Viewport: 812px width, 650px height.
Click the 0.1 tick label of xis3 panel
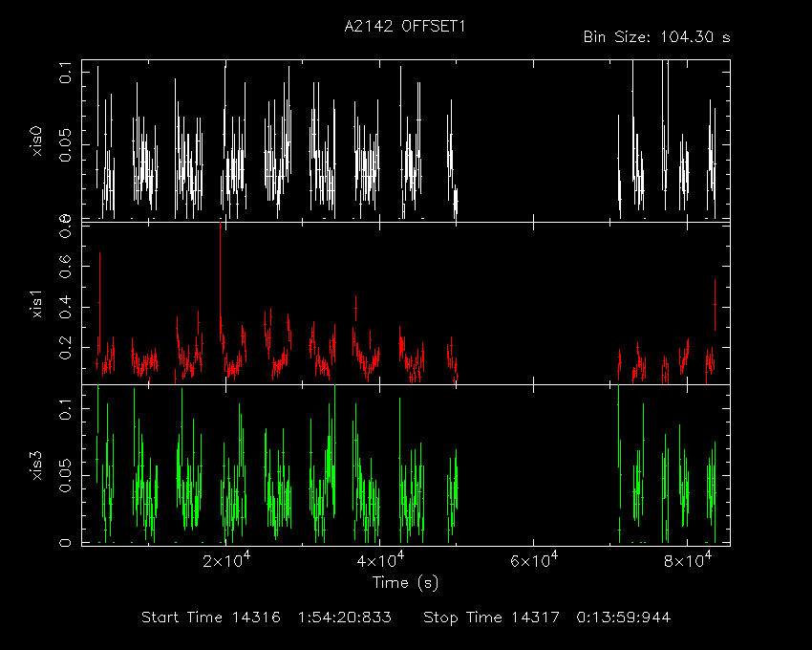65,409
